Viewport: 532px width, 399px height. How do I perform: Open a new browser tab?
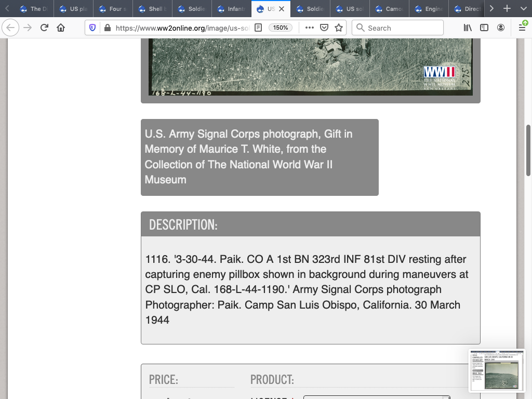[507, 9]
